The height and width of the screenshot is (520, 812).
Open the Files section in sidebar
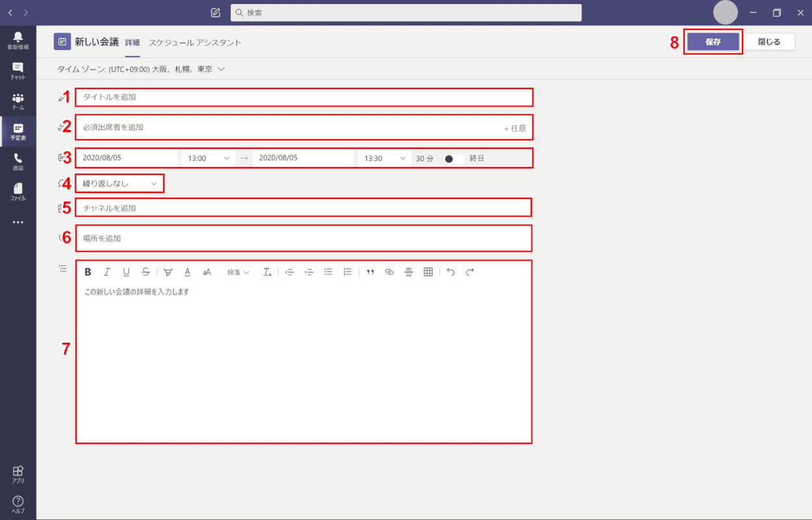tap(18, 192)
